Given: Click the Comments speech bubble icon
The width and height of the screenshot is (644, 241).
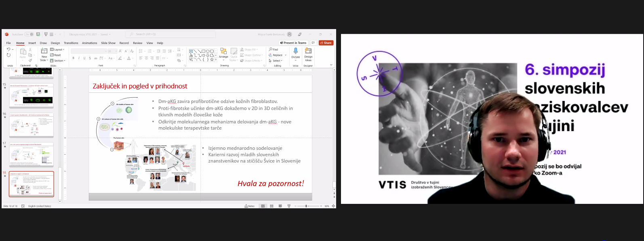Looking at the screenshot, I should 313,43.
